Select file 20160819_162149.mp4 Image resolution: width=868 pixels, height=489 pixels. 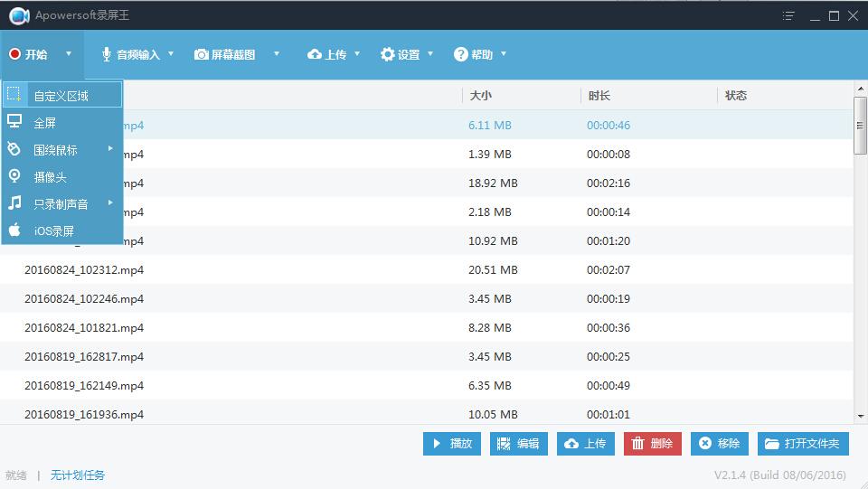[84, 386]
